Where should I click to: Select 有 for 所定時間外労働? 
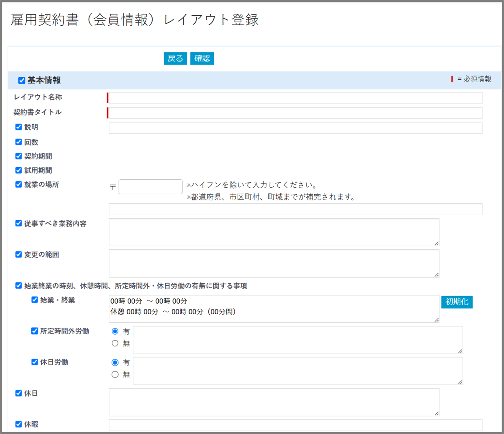point(115,332)
